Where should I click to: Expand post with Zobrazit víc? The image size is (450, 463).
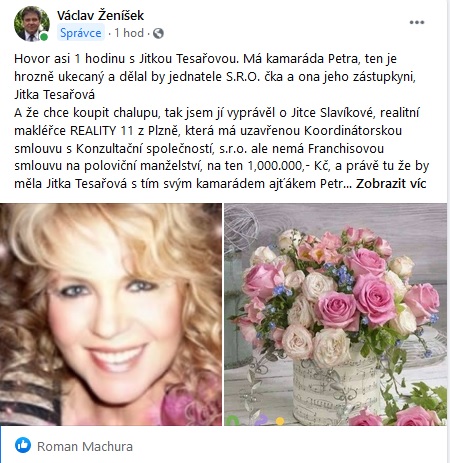(391, 184)
